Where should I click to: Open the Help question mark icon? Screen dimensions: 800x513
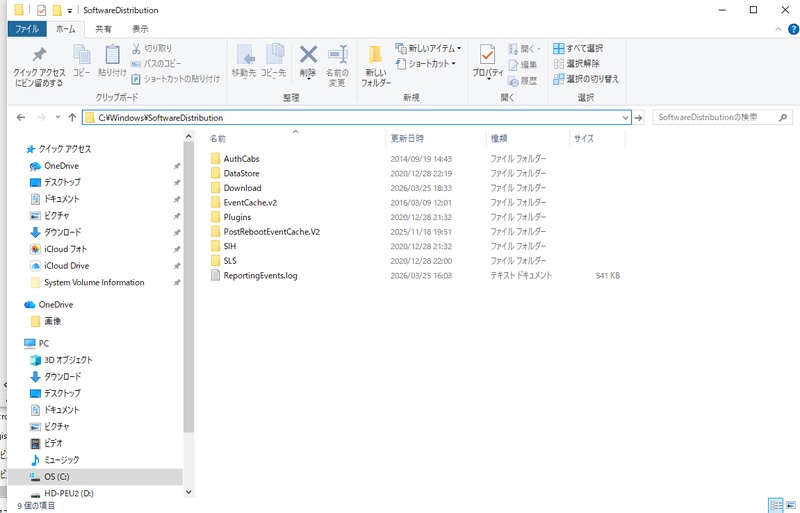coord(793,30)
